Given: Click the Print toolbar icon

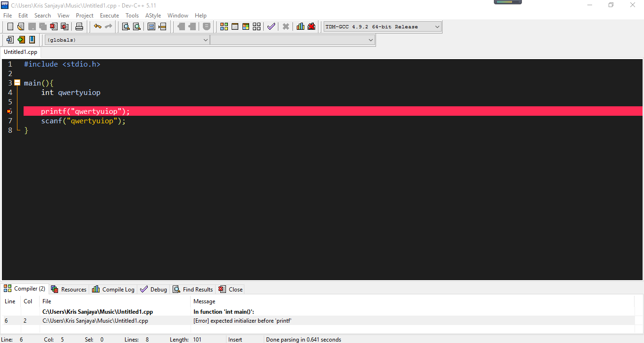Looking at the screenshot, I should point(79,26).
